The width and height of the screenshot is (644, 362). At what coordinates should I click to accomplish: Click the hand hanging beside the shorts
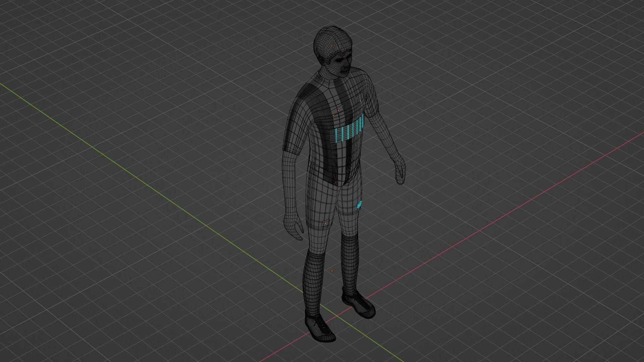point(293,227)
